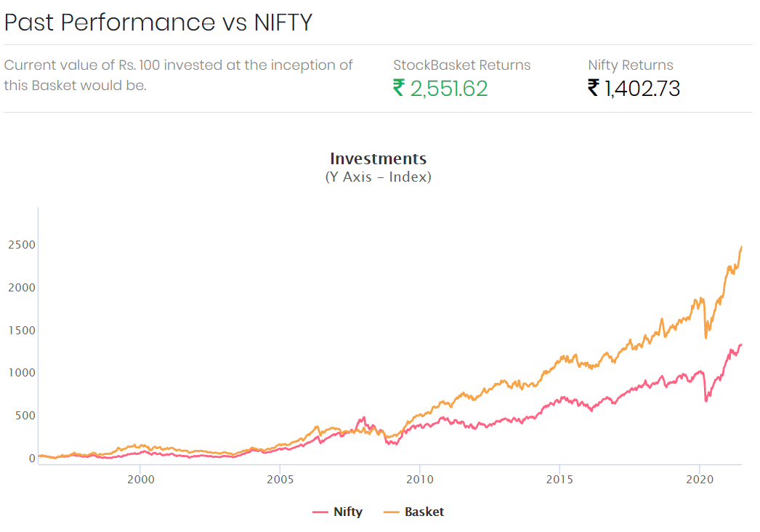Click the StockBasket Returns label
Viewport: 760px width, 532px height.
coord(461,65)
